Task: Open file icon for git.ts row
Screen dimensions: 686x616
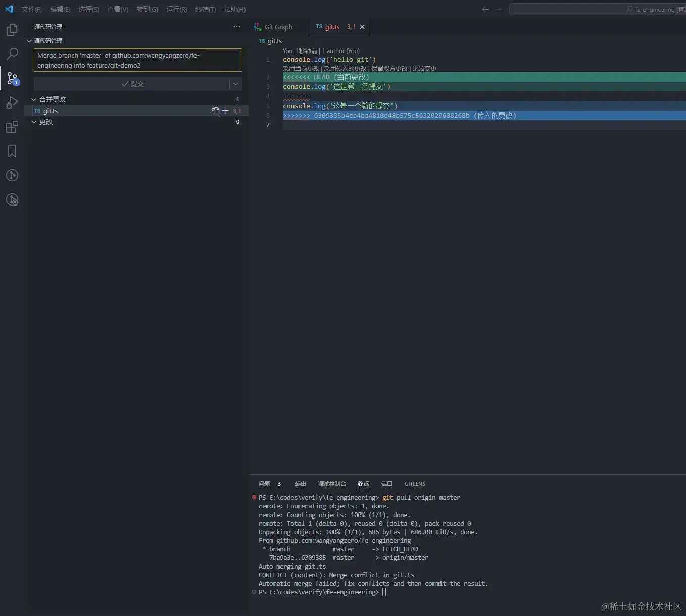Action: pos(216,111)
